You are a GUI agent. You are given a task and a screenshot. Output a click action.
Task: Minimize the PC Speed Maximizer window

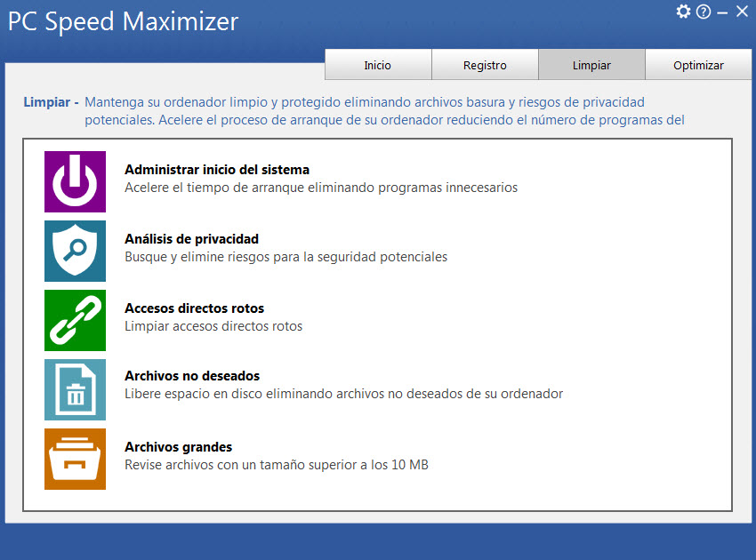tap(722, 13)
